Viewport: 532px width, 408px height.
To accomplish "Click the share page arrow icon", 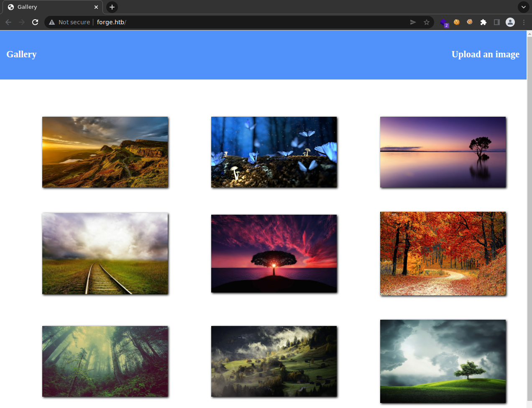I will point(413,22).
